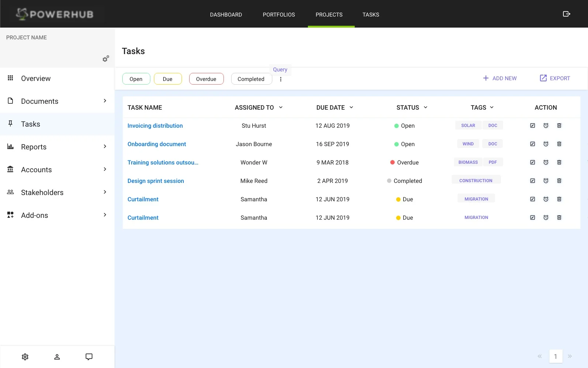Open the Due Date column dropdown

(x=351, y=107)
